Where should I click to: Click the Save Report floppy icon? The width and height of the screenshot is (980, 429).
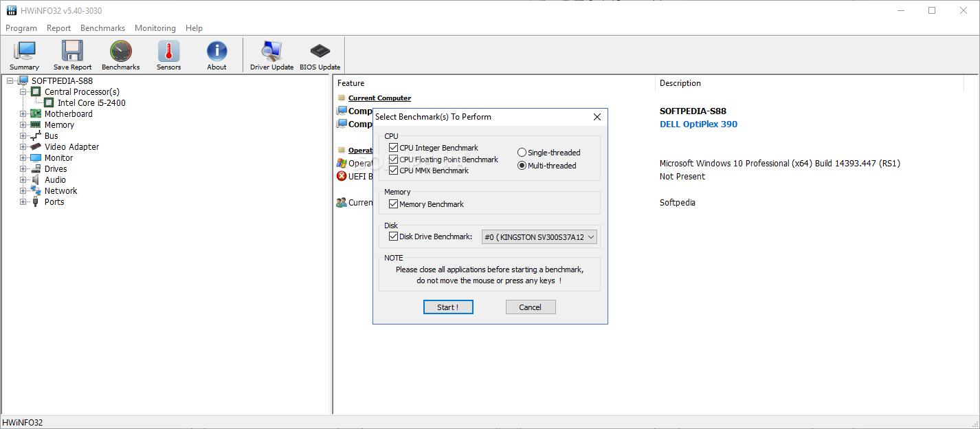click(x=72, y=55)
